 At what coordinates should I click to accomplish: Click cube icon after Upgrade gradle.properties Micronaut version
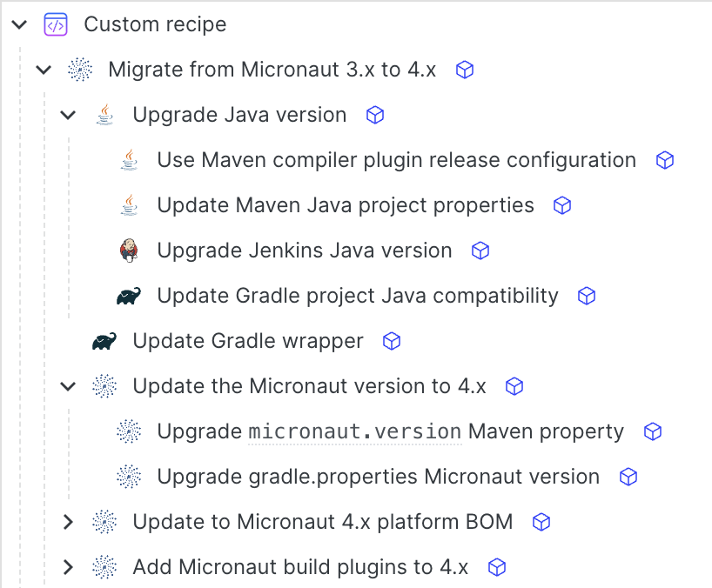click(x=628, y=477)
